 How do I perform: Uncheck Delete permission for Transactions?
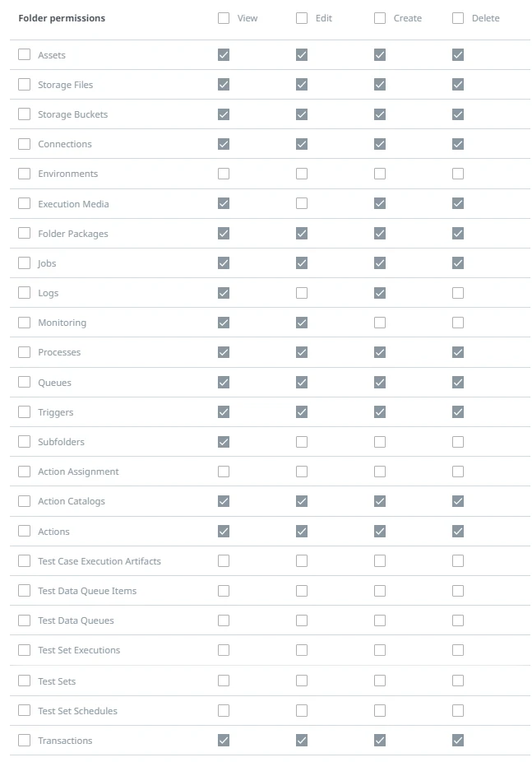(458, 740)
